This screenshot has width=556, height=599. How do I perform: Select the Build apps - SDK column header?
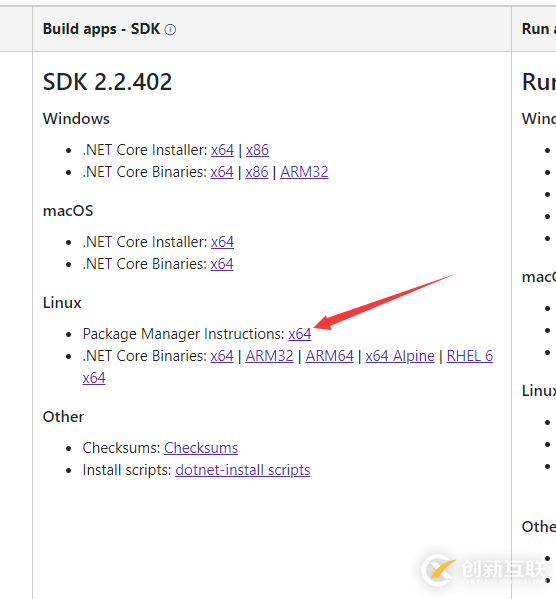click(x=101, y=29)
